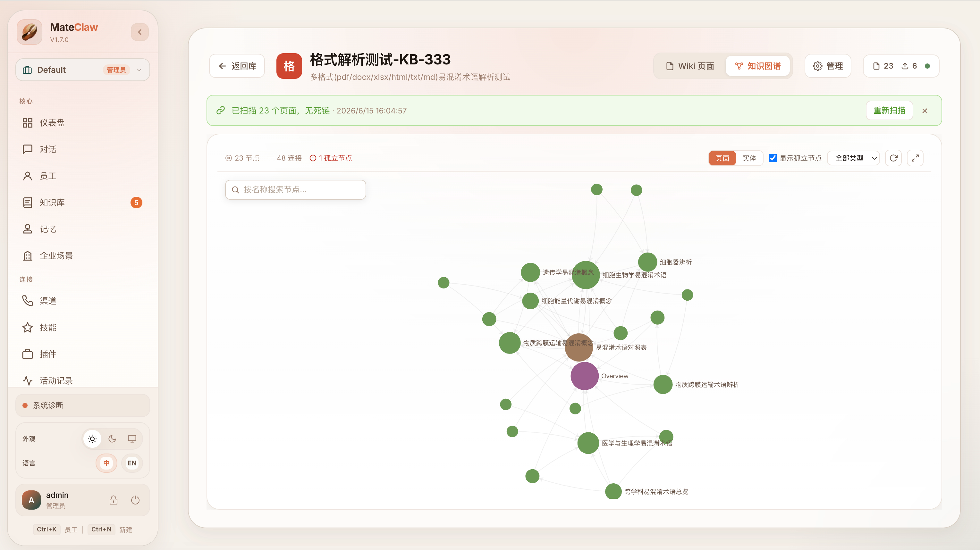
Task: Click the fullscreen expand graph icon
Action: [915, 158]
